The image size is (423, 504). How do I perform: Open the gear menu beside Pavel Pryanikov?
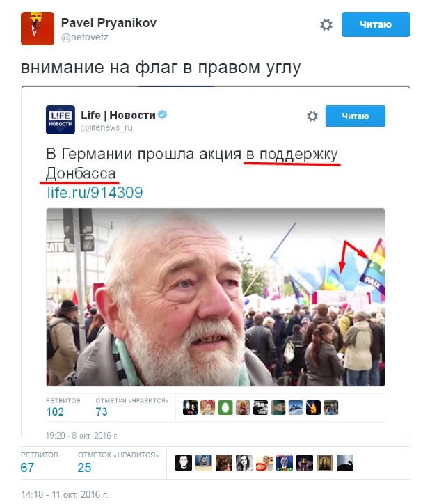click(326, 25)
